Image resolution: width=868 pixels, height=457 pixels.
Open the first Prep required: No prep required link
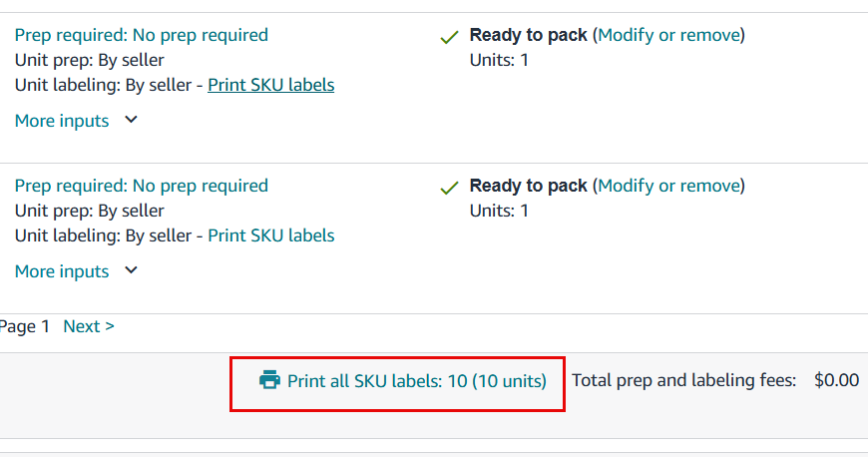click(x=141, y=35)
